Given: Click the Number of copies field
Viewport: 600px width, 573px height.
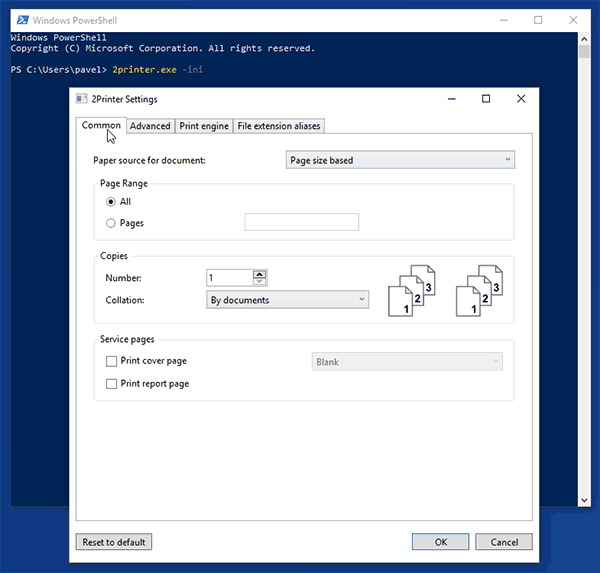Looking at the screenshot, I should coord(230,278).
